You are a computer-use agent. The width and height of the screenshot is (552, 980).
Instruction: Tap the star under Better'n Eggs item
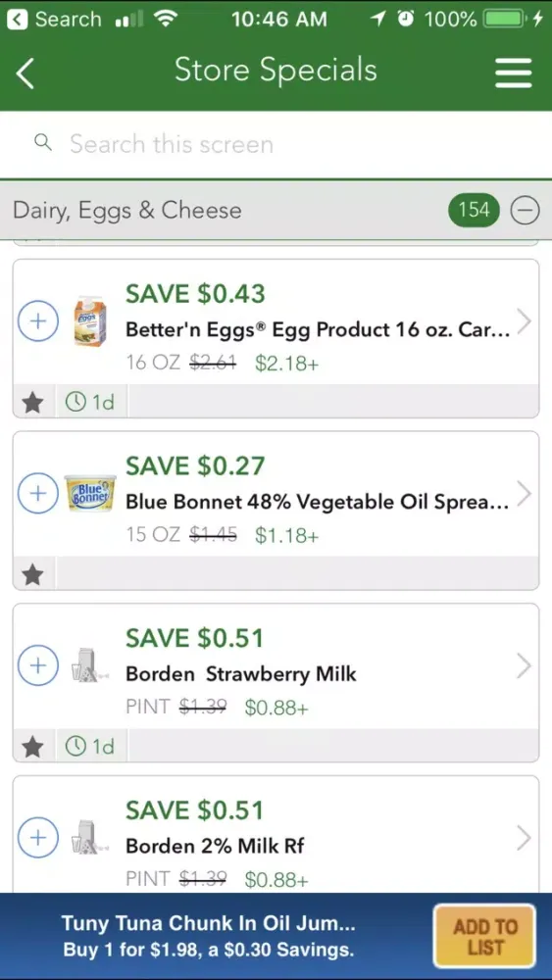click(x=32, y=402)
